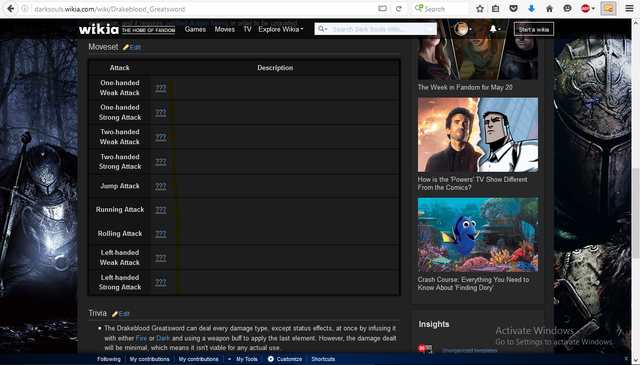The width and height of the screenshot is (640, 365).
Task: Show site information icon in address bar
Action: [x=25, y=9]
